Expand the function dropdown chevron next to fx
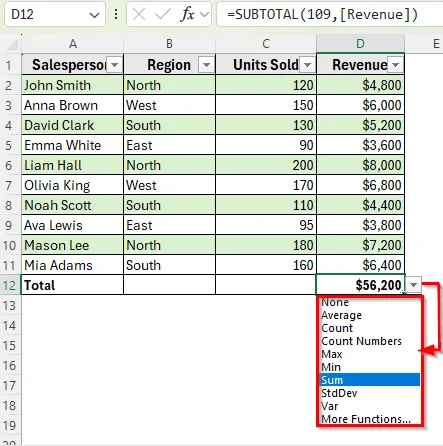443x446 pixels. (204, 15)
